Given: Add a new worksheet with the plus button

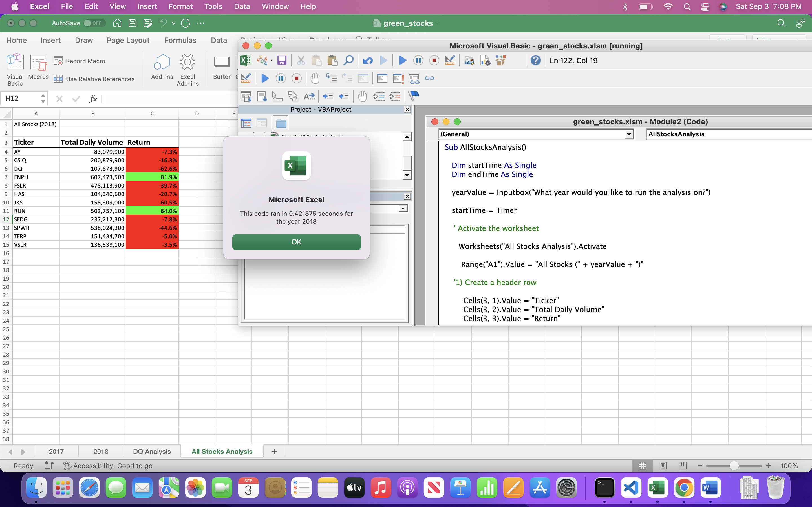Looking at the screenshot, I should tap(274, 451).
